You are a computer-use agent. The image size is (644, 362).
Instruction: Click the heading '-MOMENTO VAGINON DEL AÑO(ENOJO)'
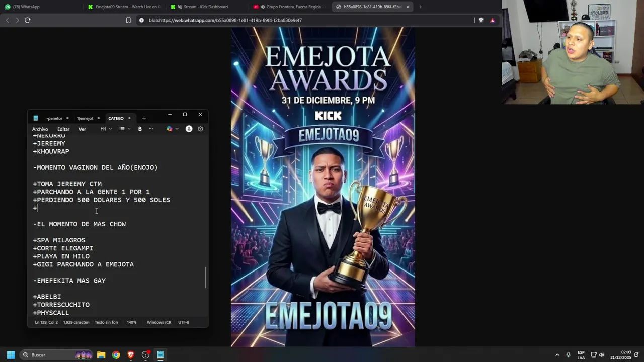click(96, 168)
